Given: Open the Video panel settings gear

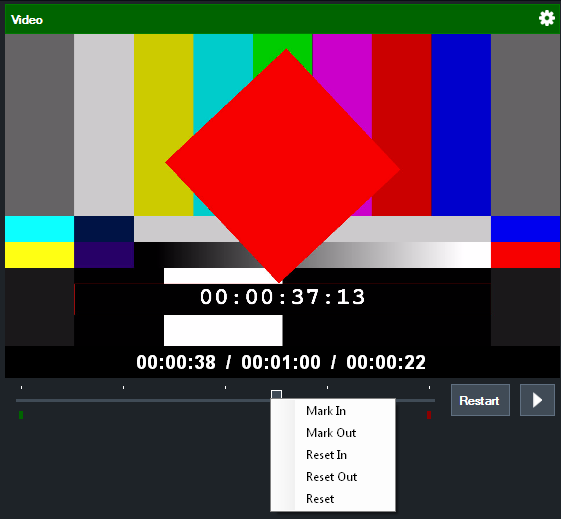Looking at the screenshot, I should point(547,18).
